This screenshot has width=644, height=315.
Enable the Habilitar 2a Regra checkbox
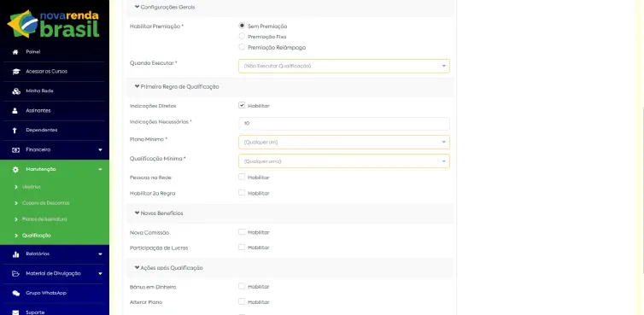coord(242,193)
